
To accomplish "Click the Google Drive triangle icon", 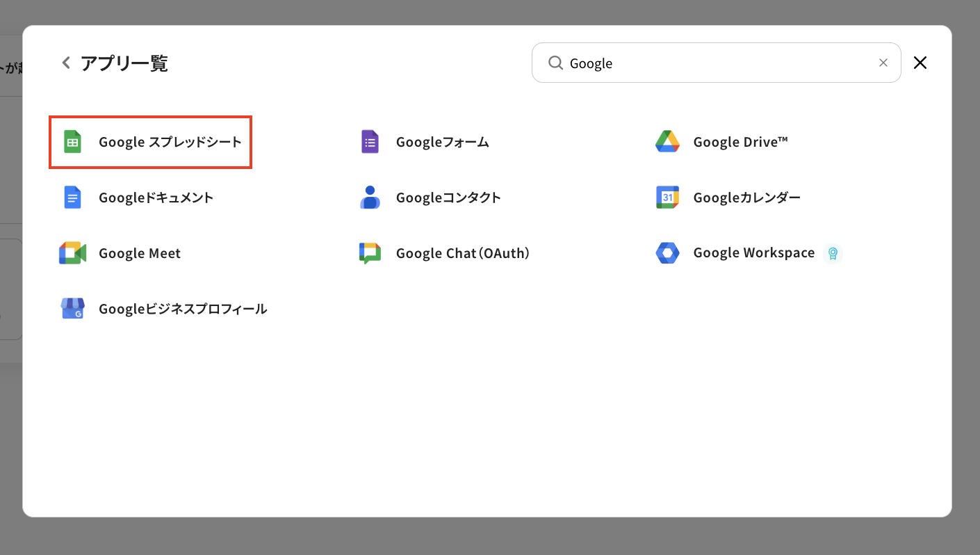I will pyautogui.click(x=667, y=142).
